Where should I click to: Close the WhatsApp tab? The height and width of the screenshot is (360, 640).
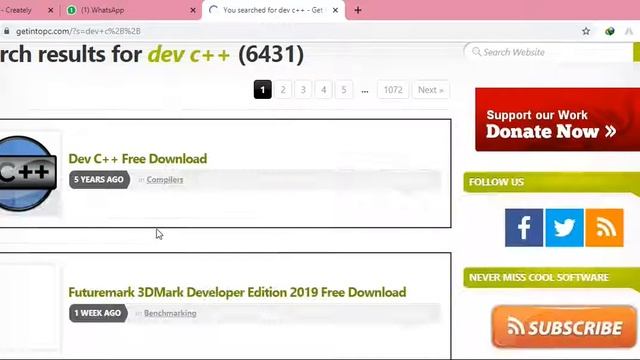pos(193,10)
